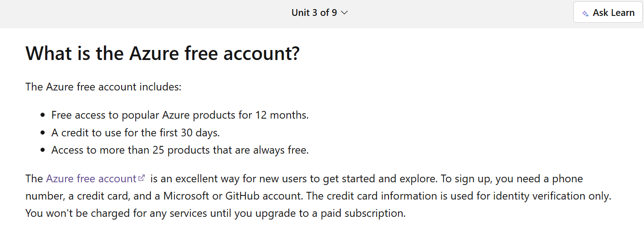The width and height of the screenshot is (644, 235).
Task: Click the phrase identity verification only
Action: 551,196
